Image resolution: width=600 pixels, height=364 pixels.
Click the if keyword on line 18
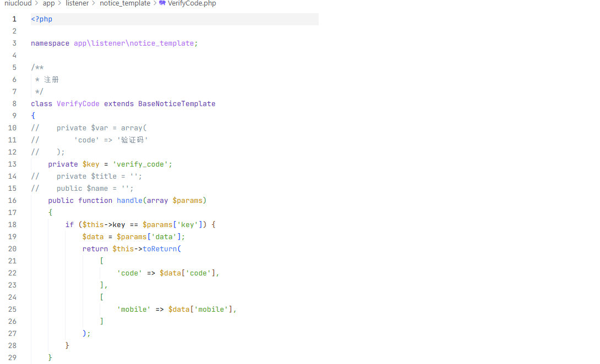pyautogui.click(x=69, y=224)
